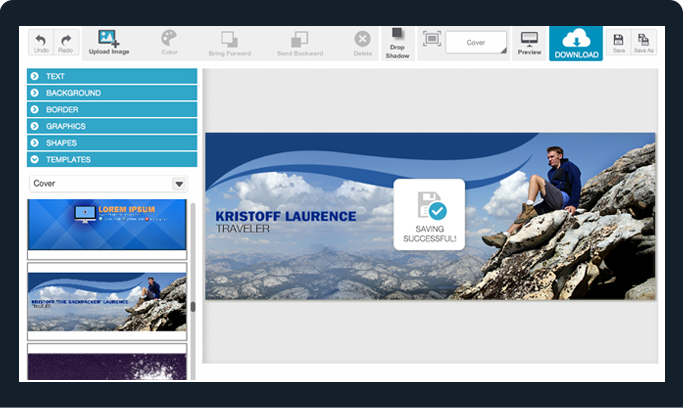This screenshot has width=683, height=408.
Task: Click the Bring Forward icon
Action: pos(229,40)
